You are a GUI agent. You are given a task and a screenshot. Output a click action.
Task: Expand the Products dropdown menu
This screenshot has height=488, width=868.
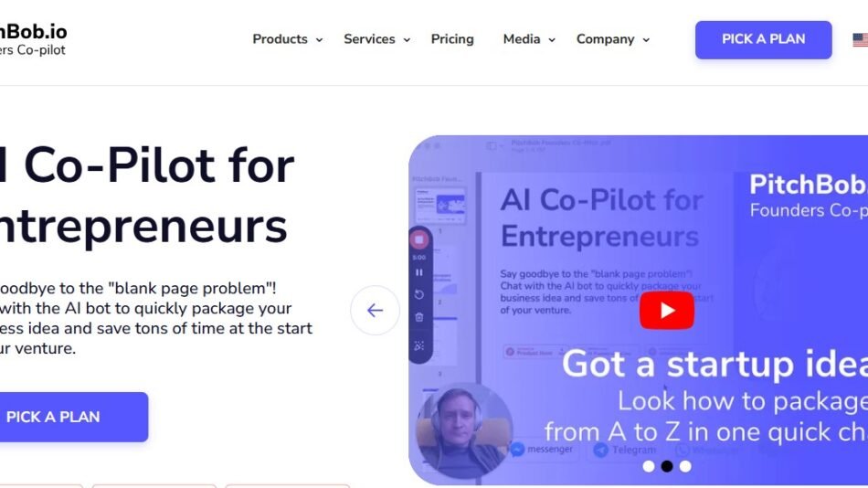[287, 39]
